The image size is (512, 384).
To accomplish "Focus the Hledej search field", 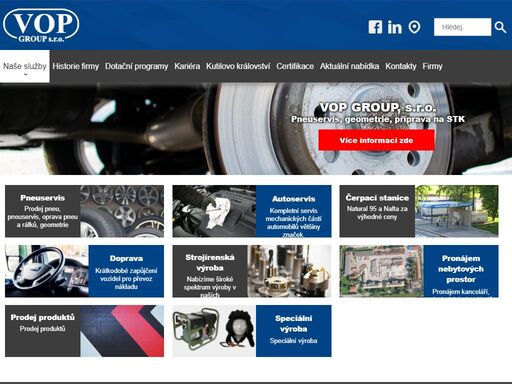I will click(462, 27).
